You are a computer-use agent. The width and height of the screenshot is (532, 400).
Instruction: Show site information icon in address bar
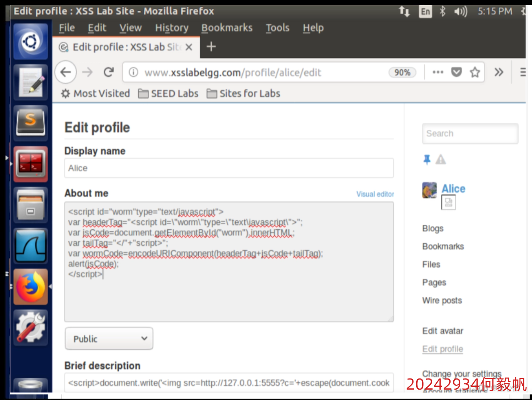[x=133, y=72]
